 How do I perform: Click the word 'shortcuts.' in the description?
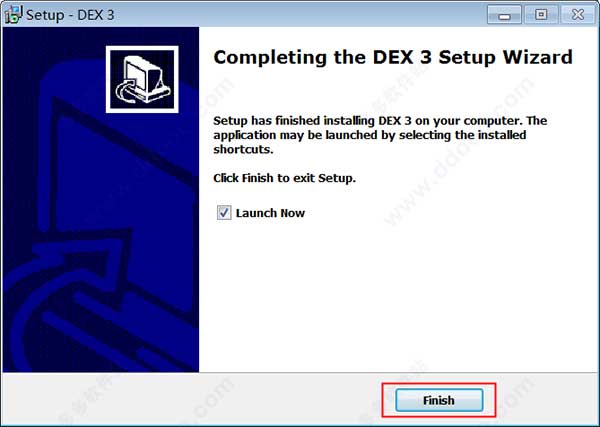(243, 150)
